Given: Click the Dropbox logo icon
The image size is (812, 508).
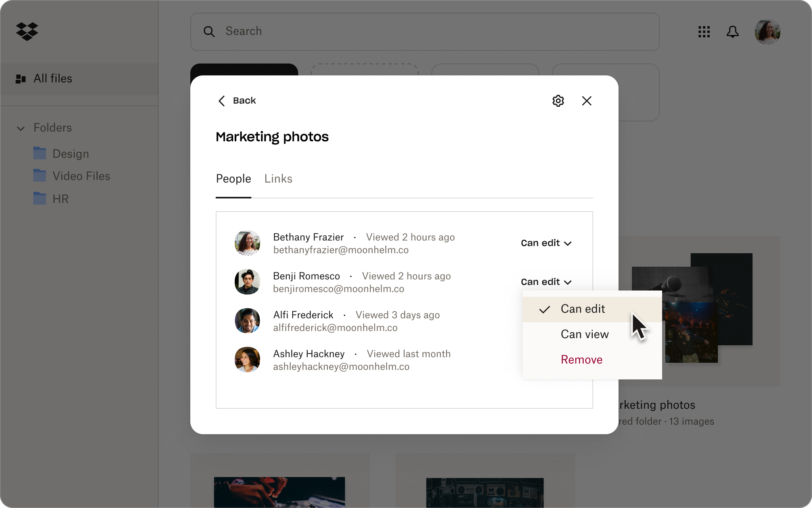Looking at the screenshot, I should pos(27,31).
